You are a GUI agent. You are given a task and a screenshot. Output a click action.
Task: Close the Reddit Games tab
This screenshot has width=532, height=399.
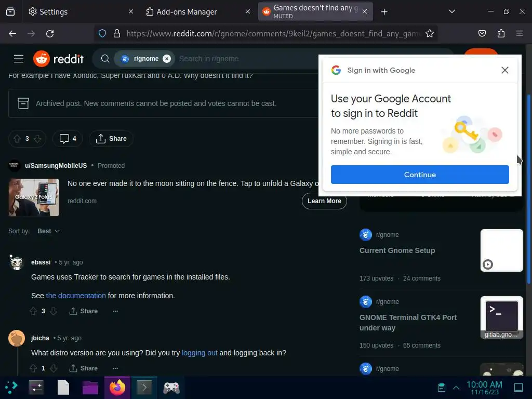pos(365,11)
